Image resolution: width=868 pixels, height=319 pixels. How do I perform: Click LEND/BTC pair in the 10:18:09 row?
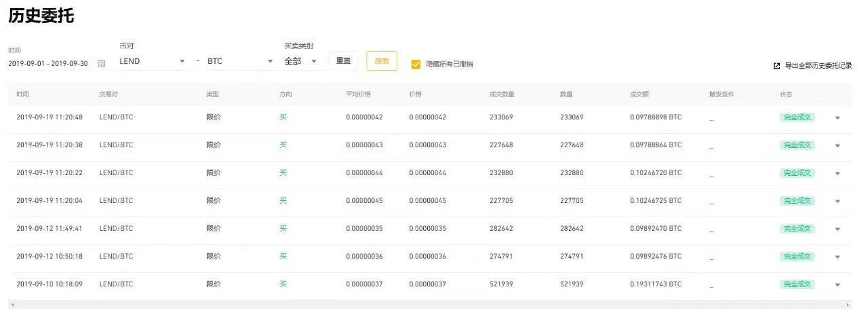(116, 284)
